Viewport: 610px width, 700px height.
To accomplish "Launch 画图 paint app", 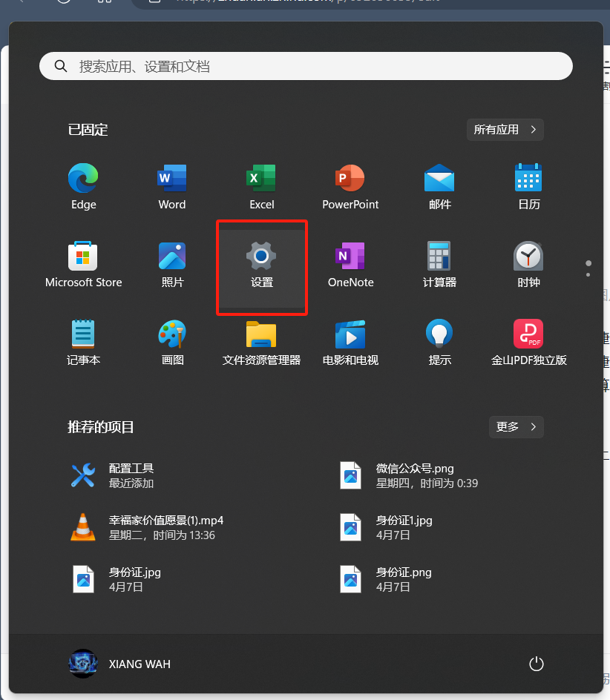I will (x=172, y=343).
